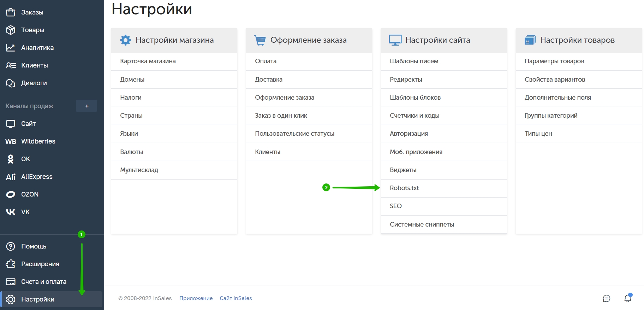Image resolution: width=644 pixels, height=310 pixels.
Task: Follow the Приложение footer link
Action: click(196, 298)
